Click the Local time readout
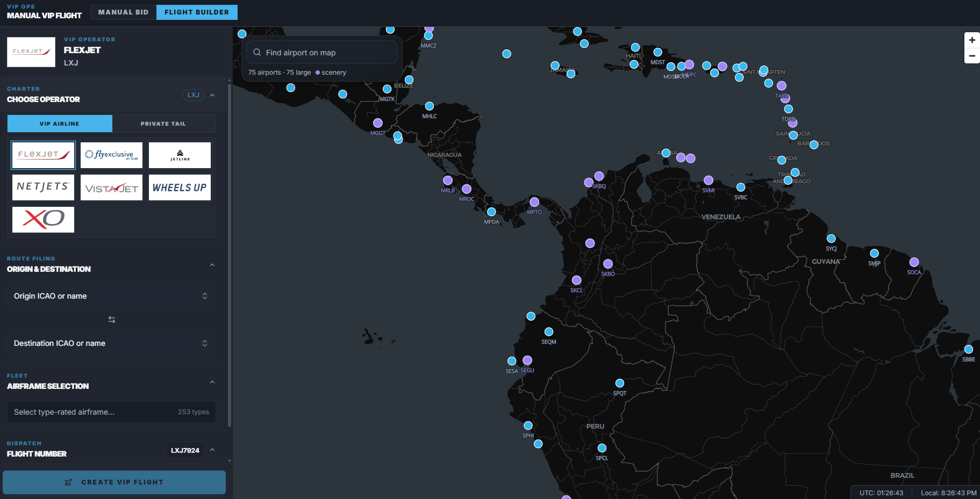The image size is (980, 499). [x=949, y=493]
